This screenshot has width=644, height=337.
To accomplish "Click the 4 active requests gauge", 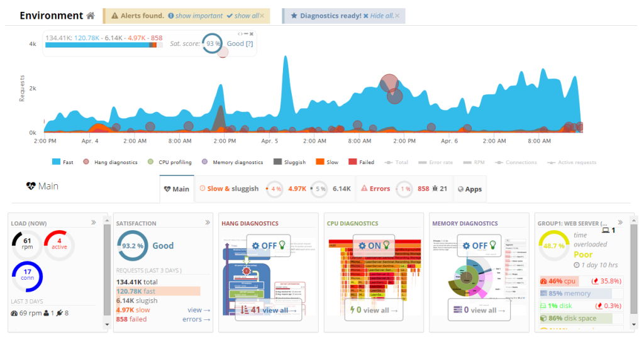I will (x=59, y=244).
